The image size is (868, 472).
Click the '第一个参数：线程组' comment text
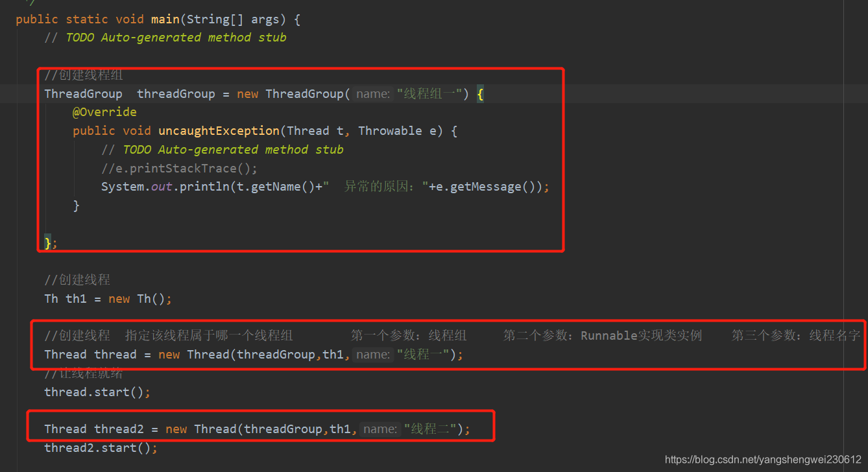409,336
